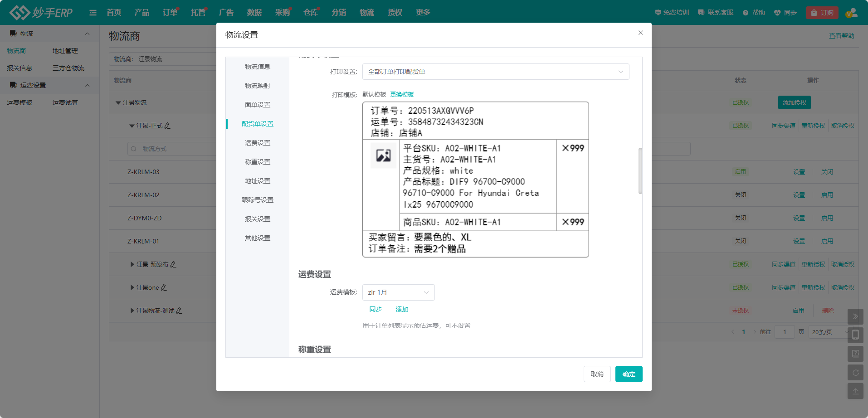The height and width of the screenshot is (418, 868).
Task: Click the 更换模板 change template link
Action: [402, 94]
